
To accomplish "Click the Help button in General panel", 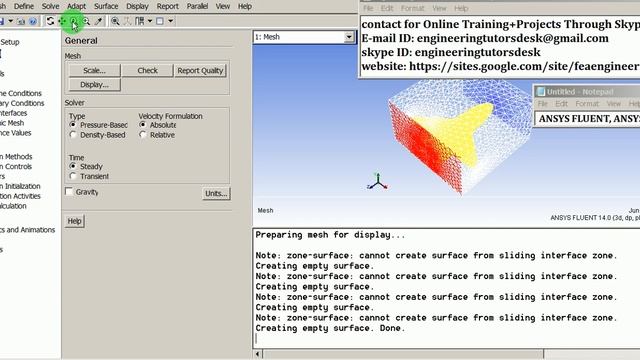I will [74, 221].
